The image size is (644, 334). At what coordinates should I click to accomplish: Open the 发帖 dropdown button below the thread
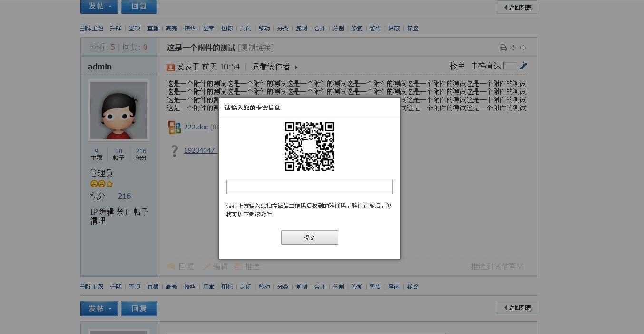(x=99, y=308)
